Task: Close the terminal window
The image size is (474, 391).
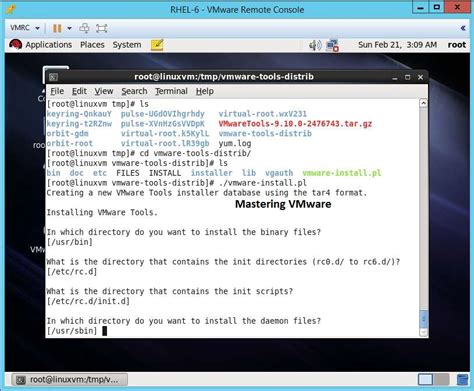Action: pos(420,77)
